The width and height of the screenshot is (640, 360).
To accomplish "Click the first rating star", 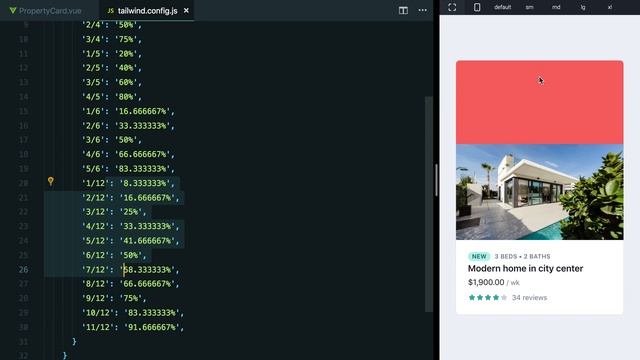I will (472, 298).
